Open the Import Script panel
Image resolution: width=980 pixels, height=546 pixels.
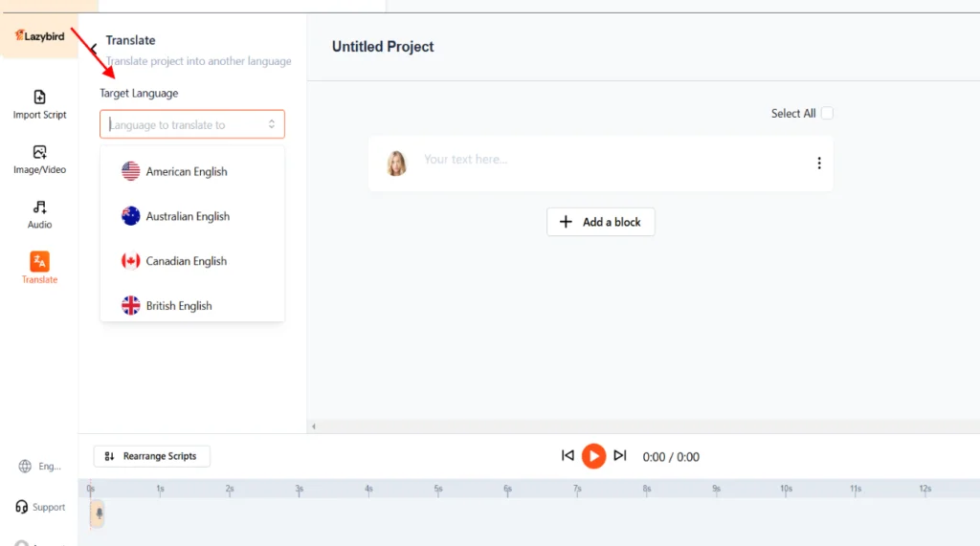[x=39, y=103]
